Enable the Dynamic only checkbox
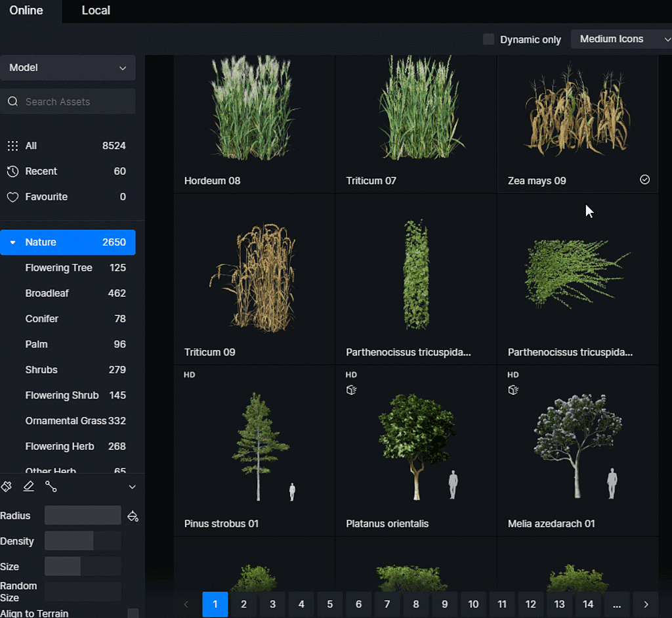Viewport: 672px width, 618px height. (x=488, y=39)
